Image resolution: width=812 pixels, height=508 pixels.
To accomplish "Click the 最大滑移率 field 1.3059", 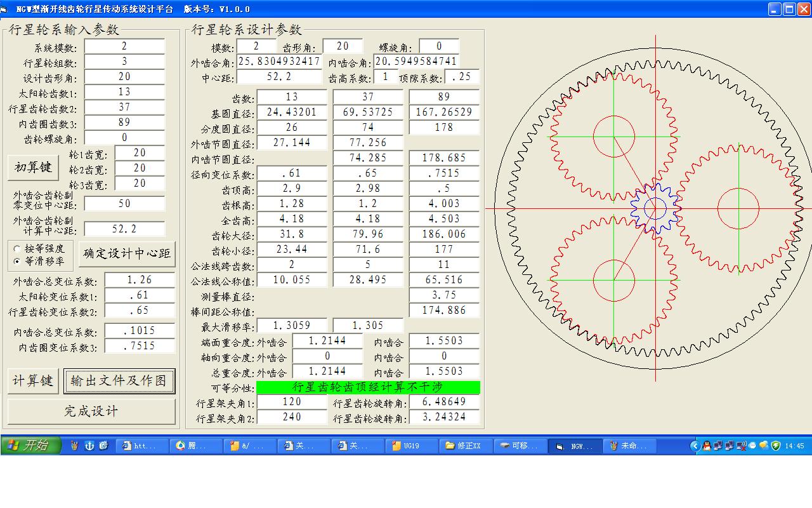I will pyautogui.click(x=292, y=326).
